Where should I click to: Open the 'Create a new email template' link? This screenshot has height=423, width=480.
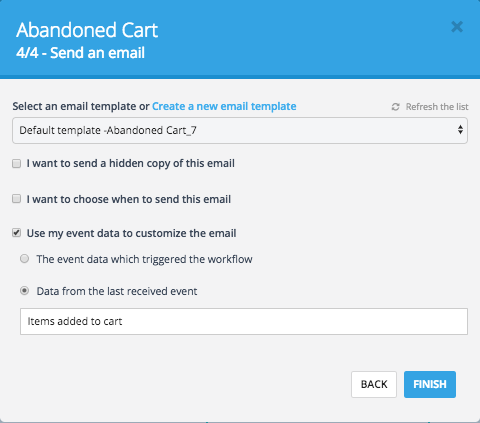224,106
